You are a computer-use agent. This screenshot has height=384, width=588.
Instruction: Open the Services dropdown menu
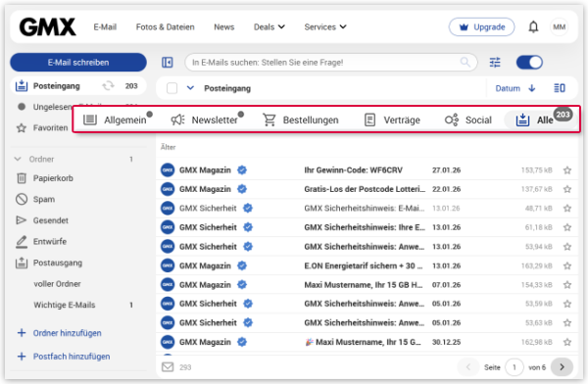[x=325, y=27]
